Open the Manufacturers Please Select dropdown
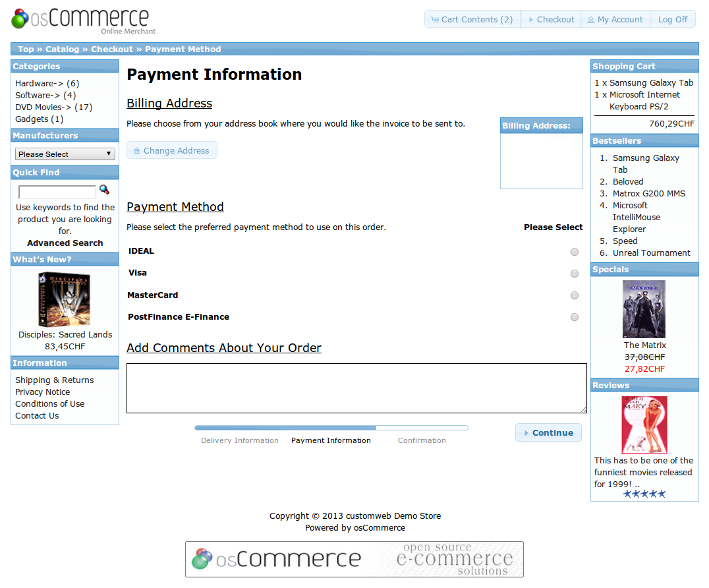Screen dimensions: 709x588 coord(65,154)
